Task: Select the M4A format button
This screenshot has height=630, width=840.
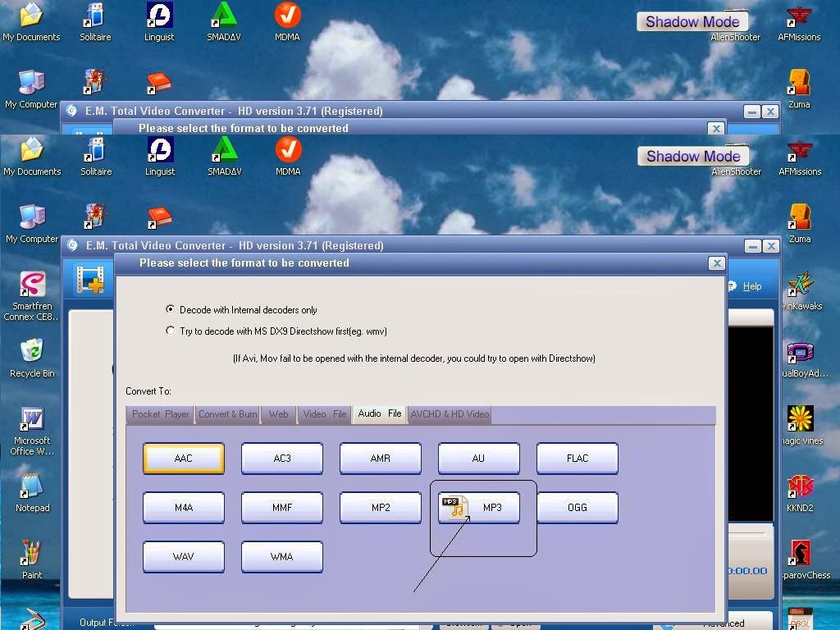Action: pyautogui.click(x=183, y=507)
